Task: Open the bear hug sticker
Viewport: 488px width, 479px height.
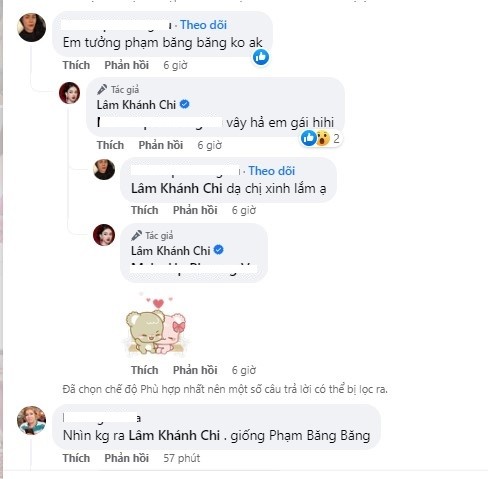Action: point(156,323)
